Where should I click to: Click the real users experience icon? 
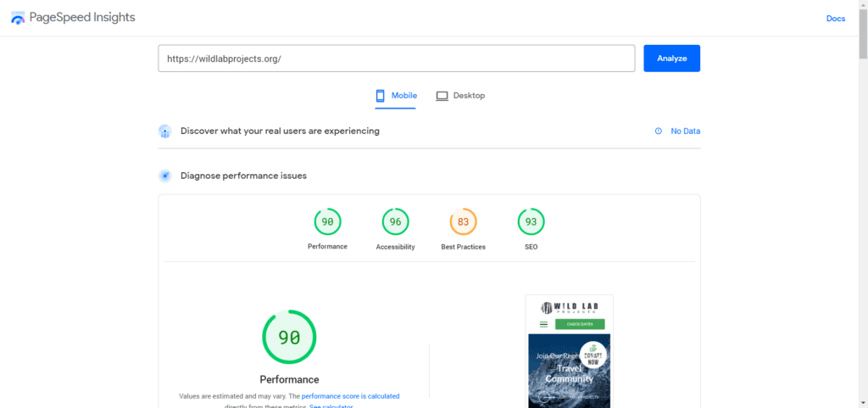coord(165,131)
